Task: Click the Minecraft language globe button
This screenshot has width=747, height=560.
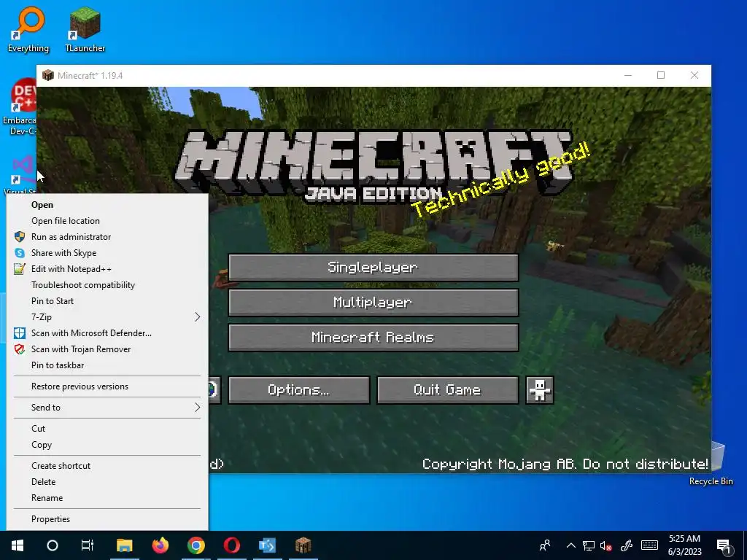Action: click(x=214, y=390)
